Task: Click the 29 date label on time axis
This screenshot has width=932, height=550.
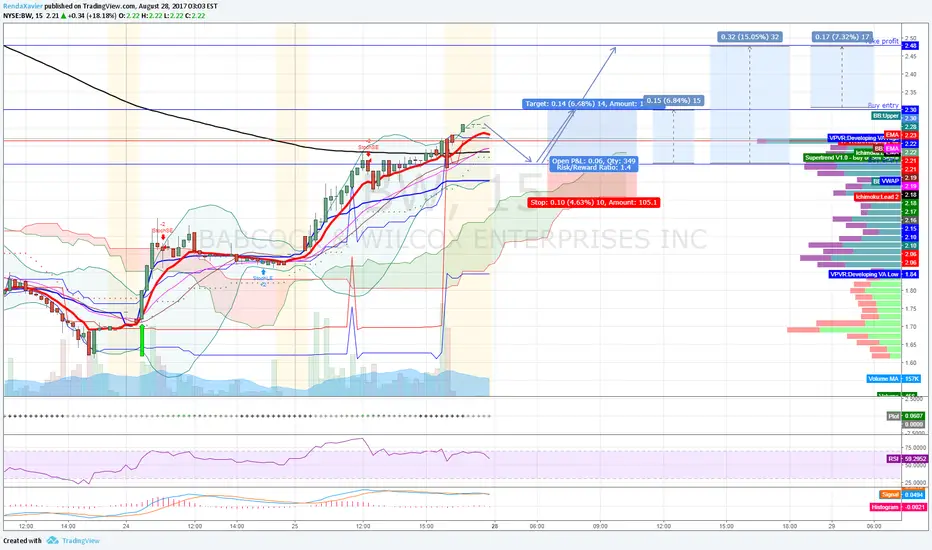Action: [x=832, y=526]
